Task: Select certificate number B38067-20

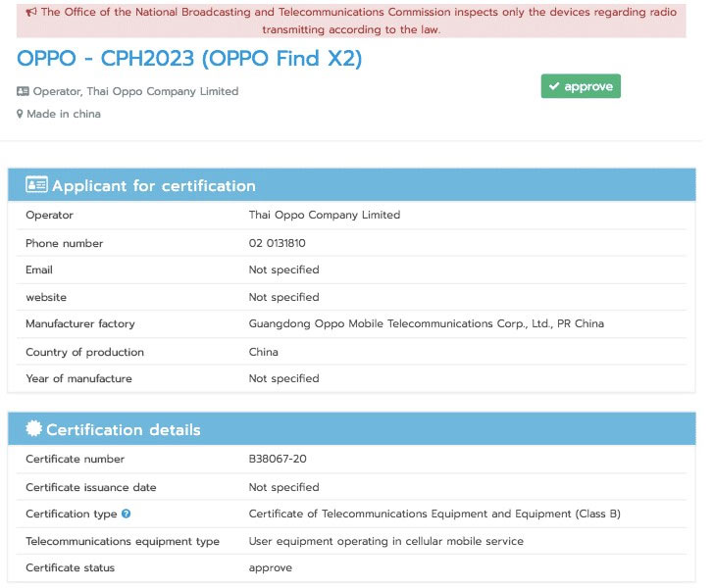Action: click(x=278, y=459)
